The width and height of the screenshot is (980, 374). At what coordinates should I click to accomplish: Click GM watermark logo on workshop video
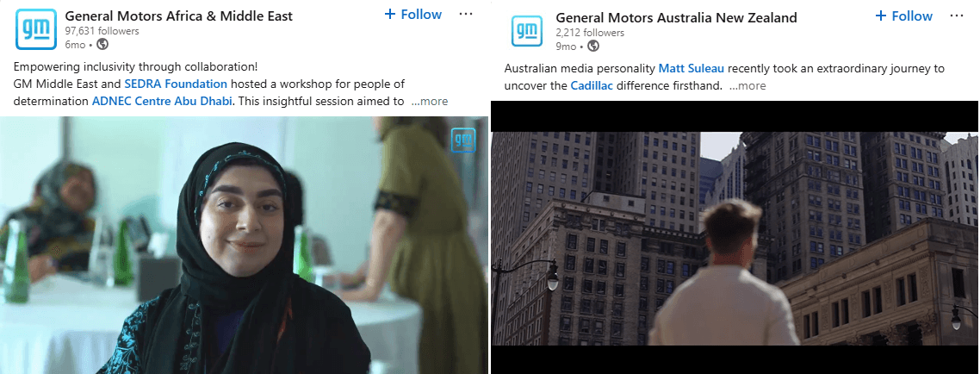(463, 140)
